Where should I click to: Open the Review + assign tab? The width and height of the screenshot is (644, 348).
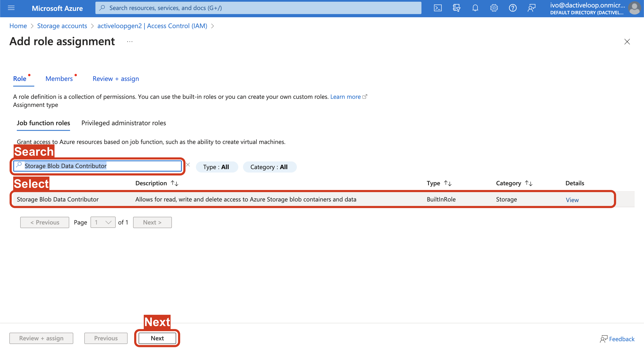point(116,79)
